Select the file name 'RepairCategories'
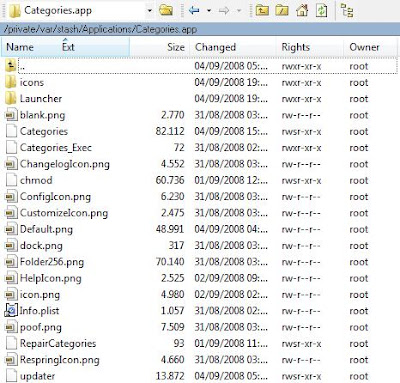Image resolution: width=400 pixels, height=383 pixels. (x=58, y=344)
